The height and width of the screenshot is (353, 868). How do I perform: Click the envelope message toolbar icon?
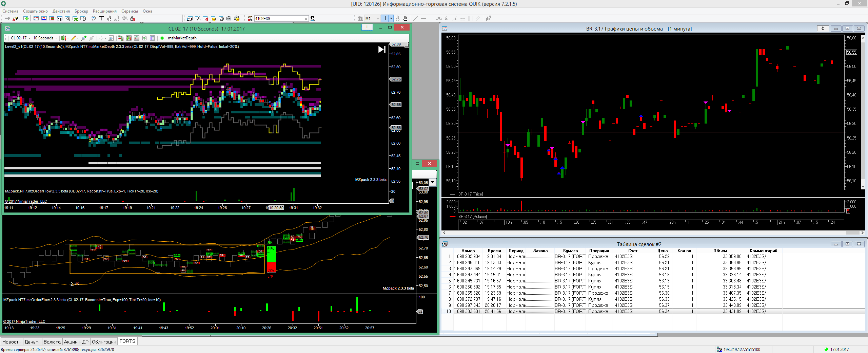pyautogui.click(x=229, y=18)
